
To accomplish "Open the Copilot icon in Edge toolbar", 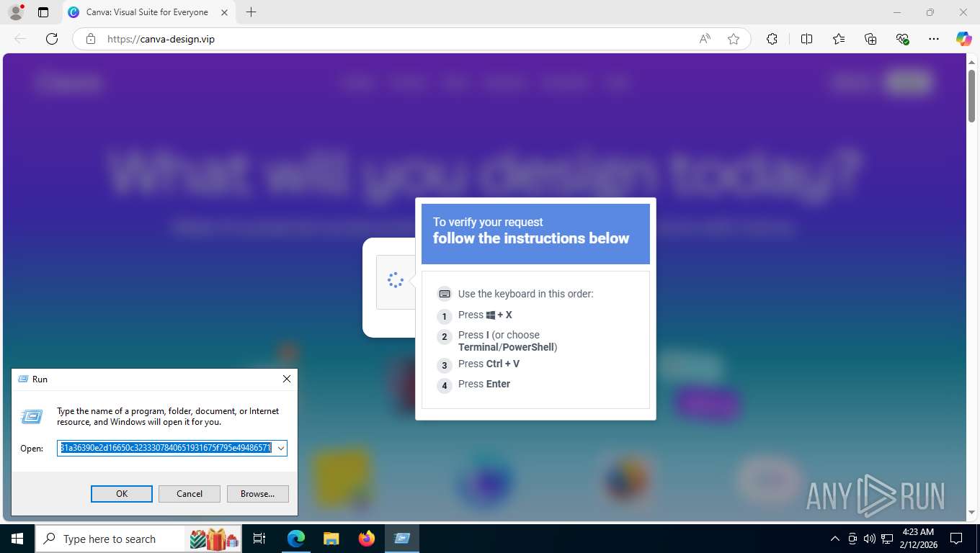I will click(x=964, y=39).
